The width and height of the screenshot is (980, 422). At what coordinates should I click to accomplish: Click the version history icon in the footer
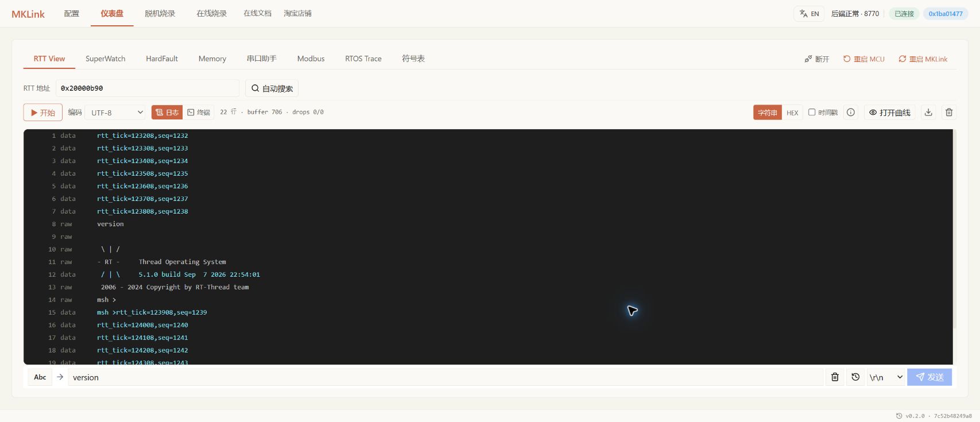tap(899, 416)
